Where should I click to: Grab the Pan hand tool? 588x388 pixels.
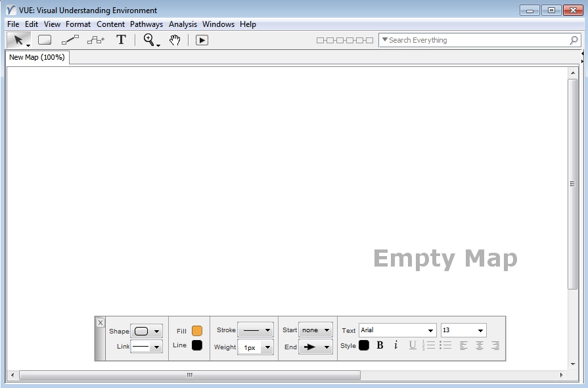tap(175, 40)
